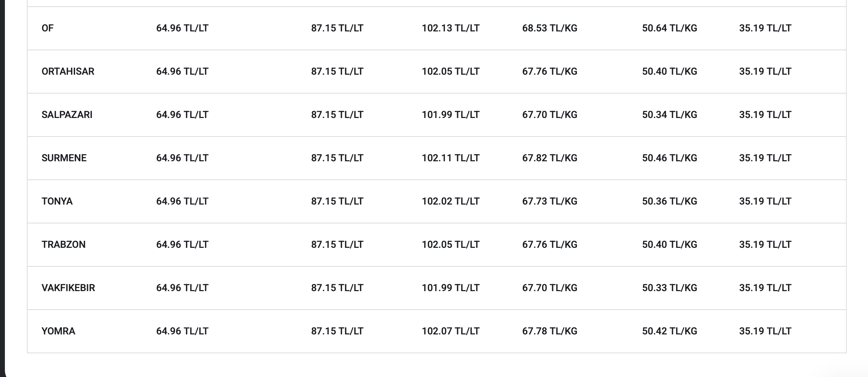Click the 50.33 TL/KG value for VAKFIKEBIR
The image size is (868, 377).
670,288
